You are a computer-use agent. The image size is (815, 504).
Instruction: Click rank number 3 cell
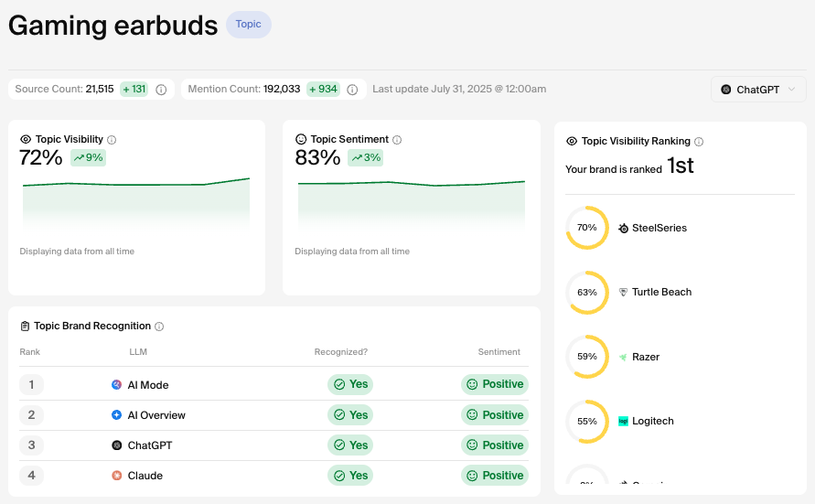tap(31, 445)
